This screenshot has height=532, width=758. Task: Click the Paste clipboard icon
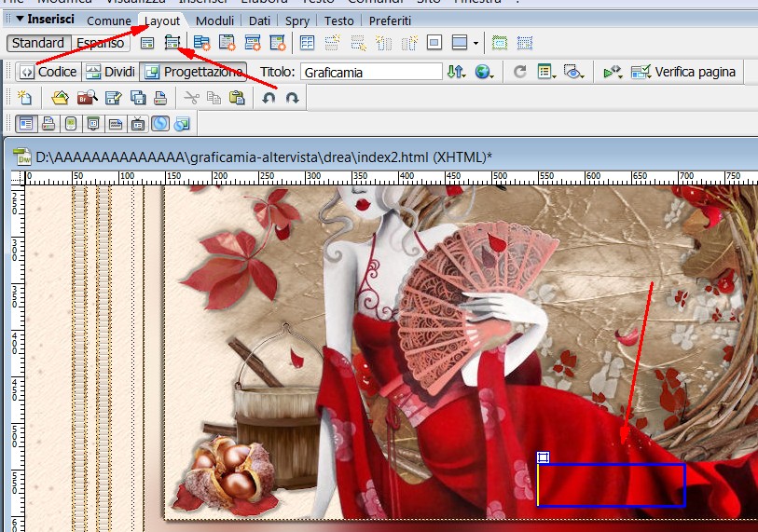237,98
